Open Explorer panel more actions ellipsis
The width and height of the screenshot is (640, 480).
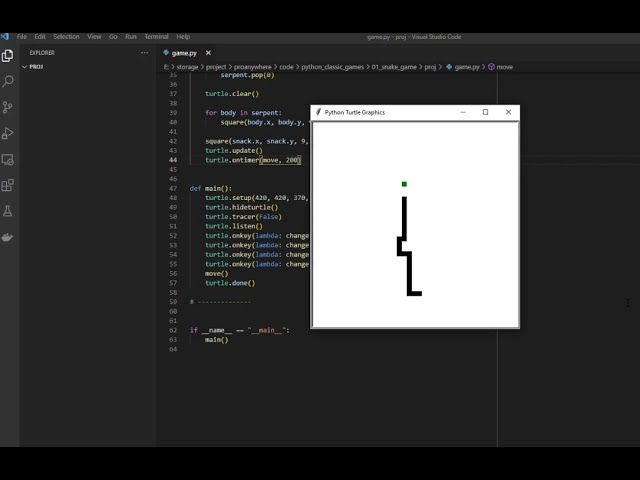coord(144,53)
